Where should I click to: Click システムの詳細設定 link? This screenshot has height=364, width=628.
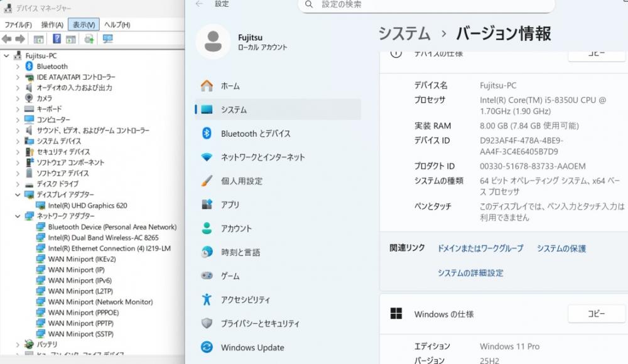(x=470, y=273)
